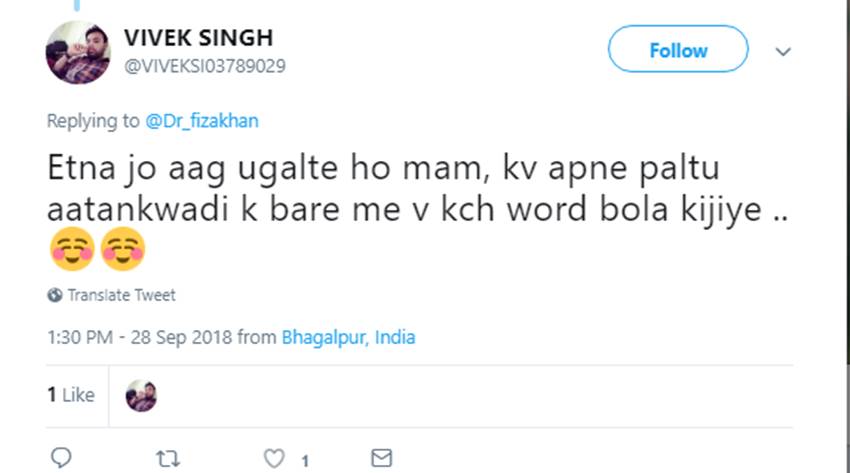Screen dimensions: 850x473
Task: Click the reply speech bubble icon
Action: point(61,459)
